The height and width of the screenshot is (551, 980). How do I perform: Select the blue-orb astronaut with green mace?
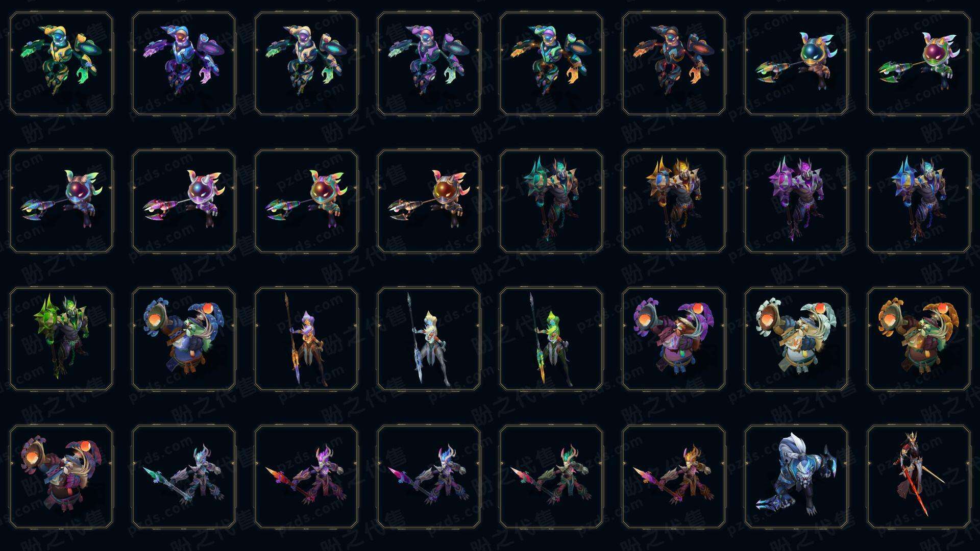coord(796,64)
